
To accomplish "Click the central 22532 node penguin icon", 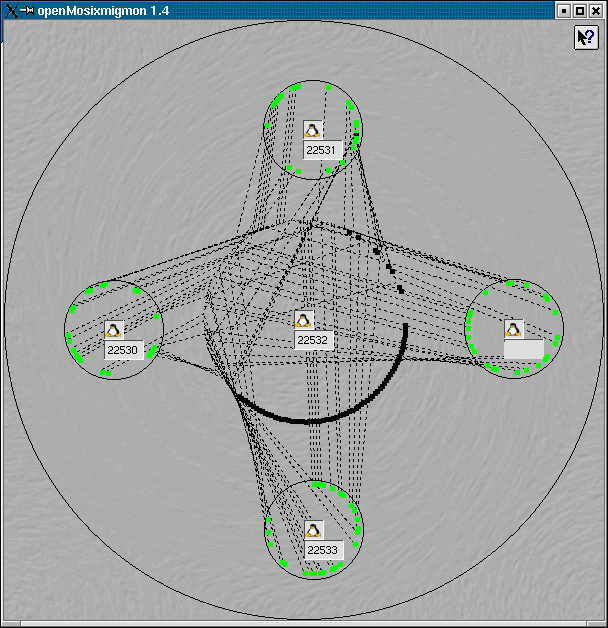I will pyautogui.click(x=305, y=319).
